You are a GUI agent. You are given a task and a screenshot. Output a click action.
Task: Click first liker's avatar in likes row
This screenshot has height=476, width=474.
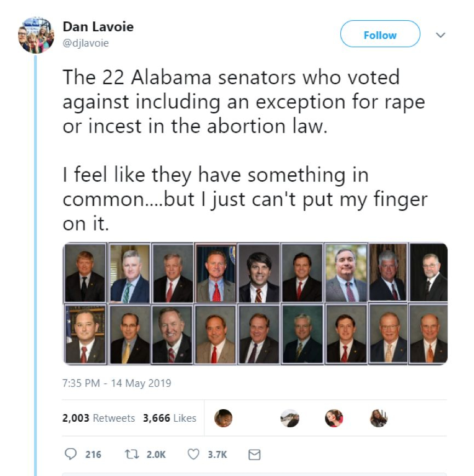223,418
